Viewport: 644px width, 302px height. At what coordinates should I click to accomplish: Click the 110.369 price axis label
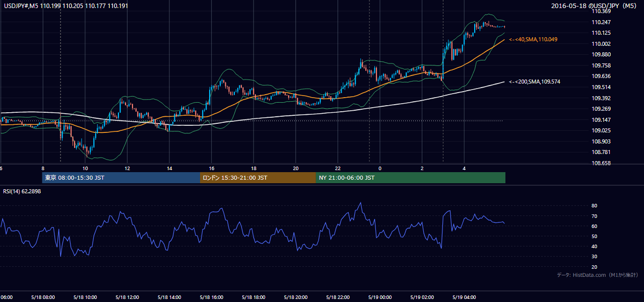click(x=601, y=12)
